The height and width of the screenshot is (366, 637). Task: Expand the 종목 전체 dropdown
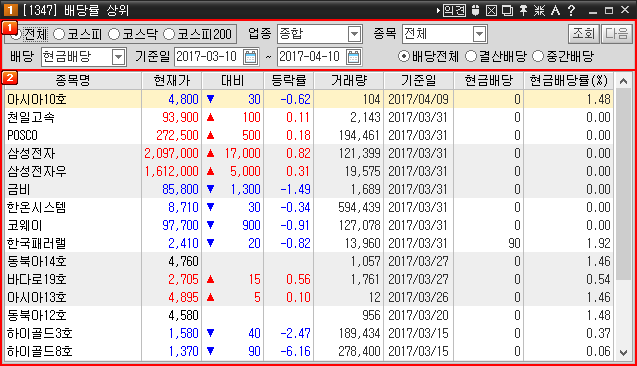[x=479, y=34]
